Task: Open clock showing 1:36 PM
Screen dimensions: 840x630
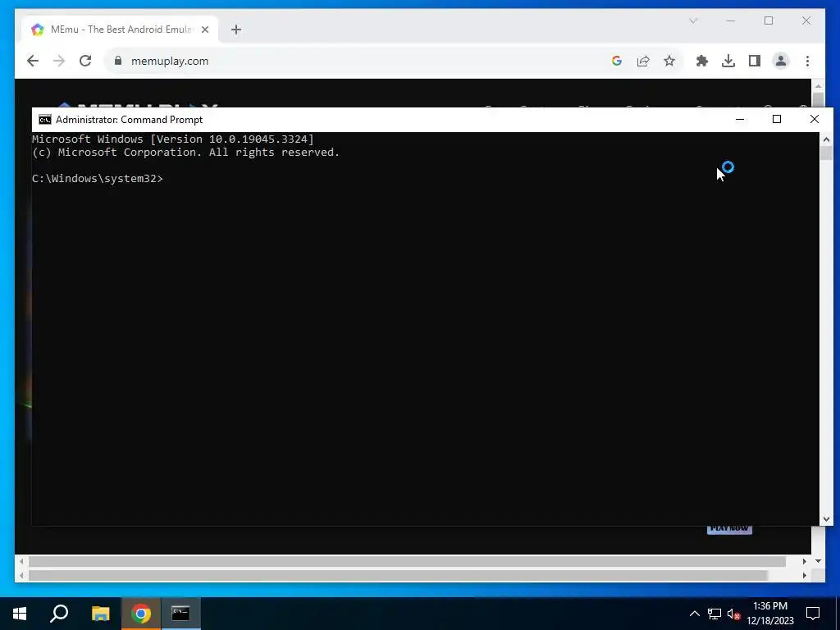Action: pyautogui.click(x=770, y=614)
